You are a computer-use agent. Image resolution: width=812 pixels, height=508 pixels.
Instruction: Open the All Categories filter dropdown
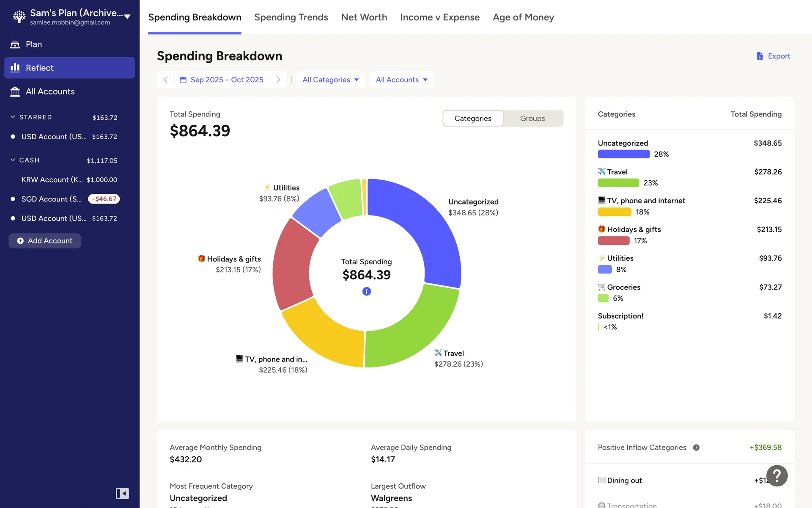pyautogui.click(x=330, y=80)
